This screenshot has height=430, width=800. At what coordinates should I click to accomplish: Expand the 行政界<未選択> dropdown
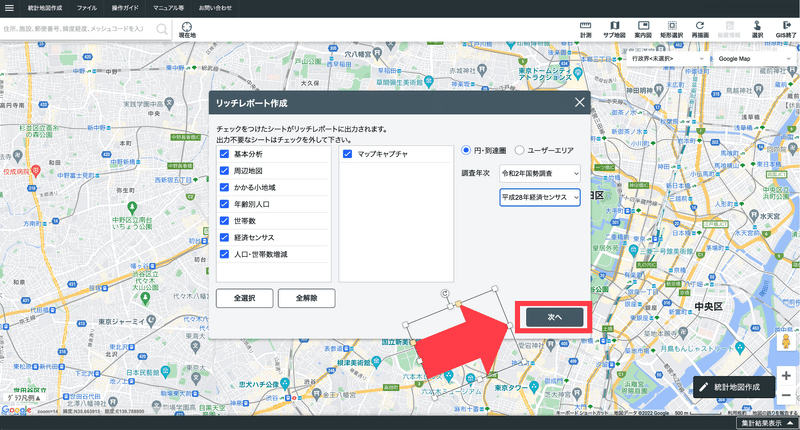click(x=667, y=59)
